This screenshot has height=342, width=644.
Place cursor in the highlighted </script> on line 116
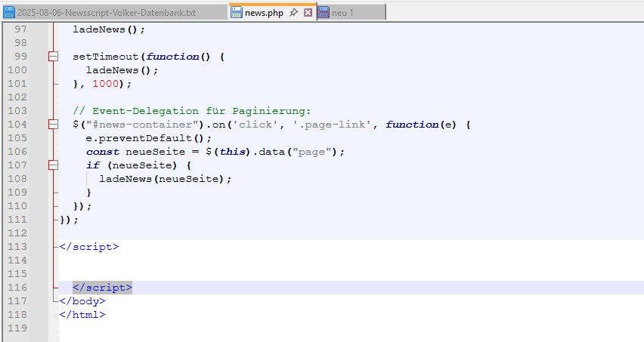pyautogui.click(x=102, y=288)
